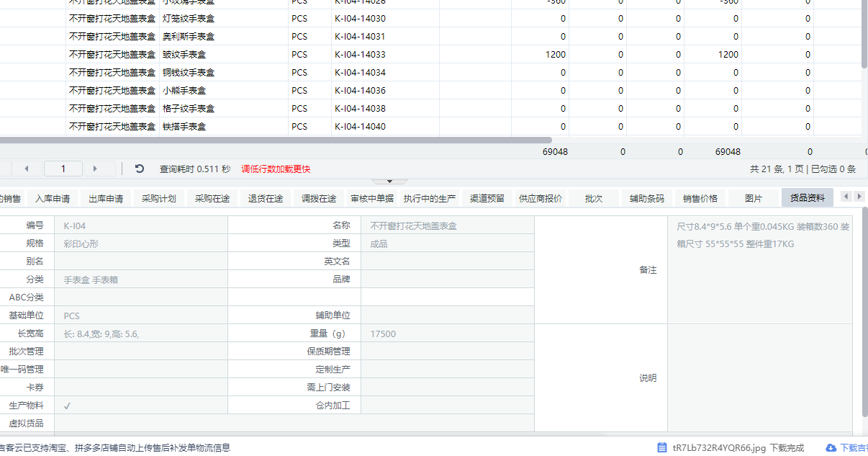Viewport: 868px width, 456px height.
Task: Go to the previous page arrow
Action: coord(27,169)
